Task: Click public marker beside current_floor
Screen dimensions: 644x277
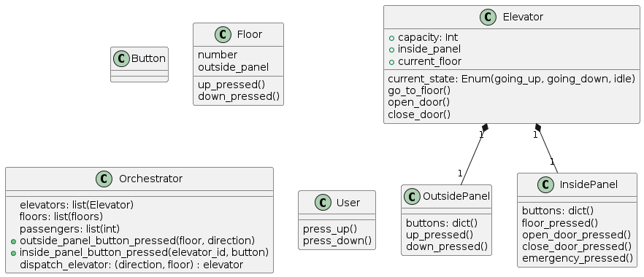Action: 391,62
